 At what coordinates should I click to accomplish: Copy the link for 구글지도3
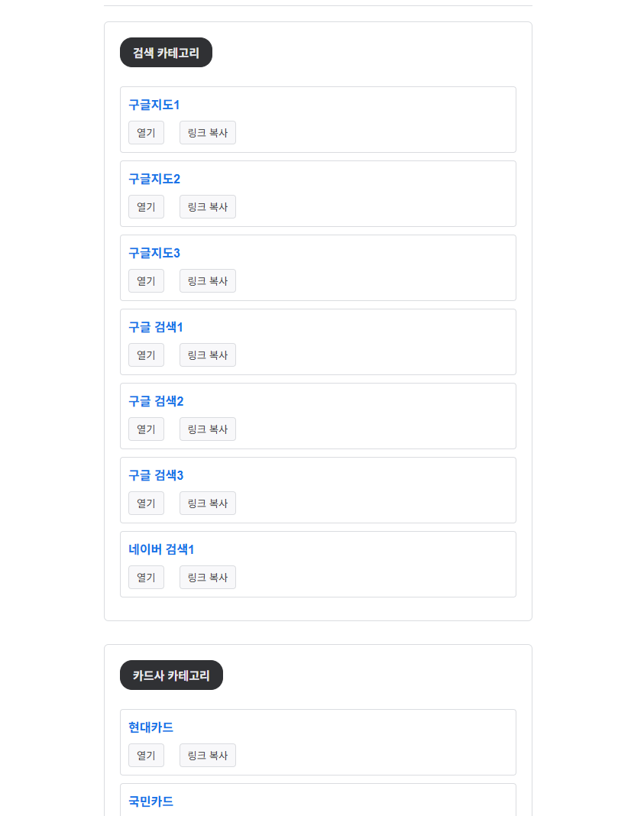(207, 280)
